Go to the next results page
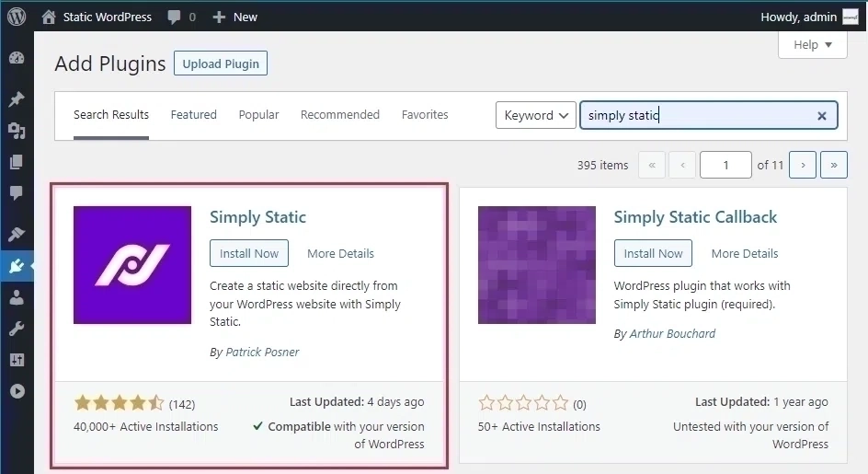Viewport: 868px width, 474px height. [x=803, y=165]
